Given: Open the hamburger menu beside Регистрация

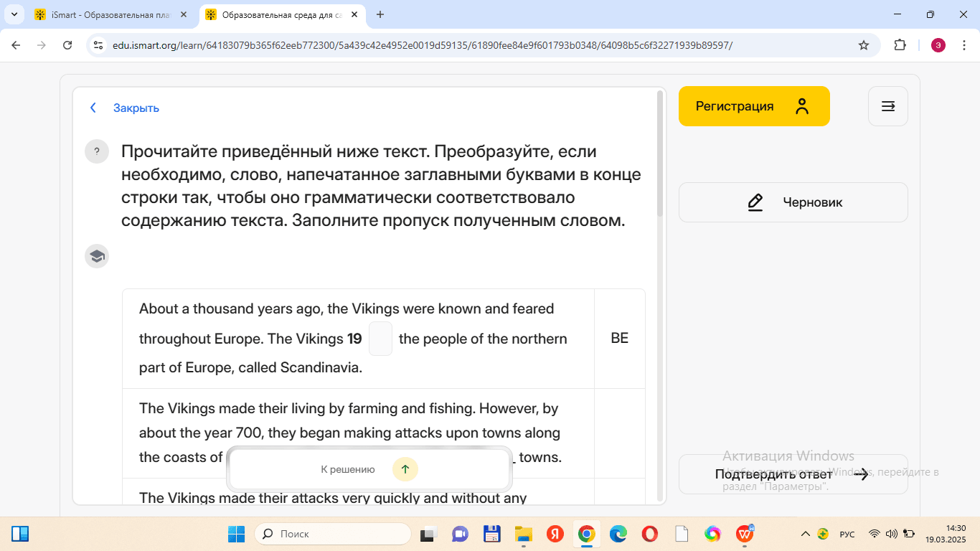Looking at the screenshot, I should click(888, 106).
